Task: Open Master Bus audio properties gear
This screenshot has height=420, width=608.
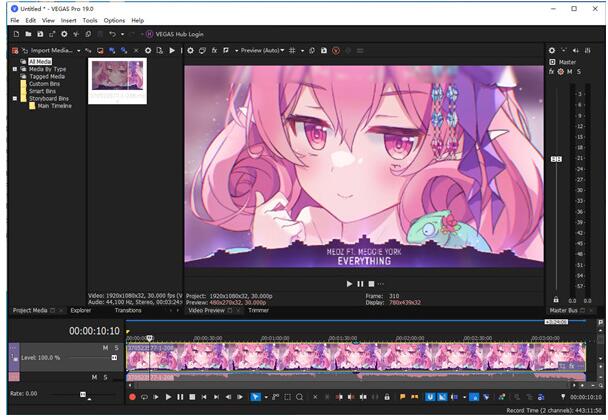Action: 552,50
